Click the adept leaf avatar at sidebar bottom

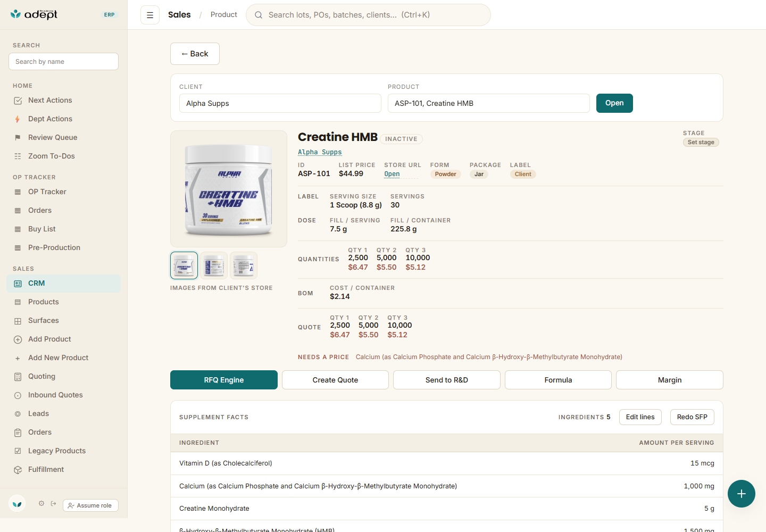(x=18, y=503)
